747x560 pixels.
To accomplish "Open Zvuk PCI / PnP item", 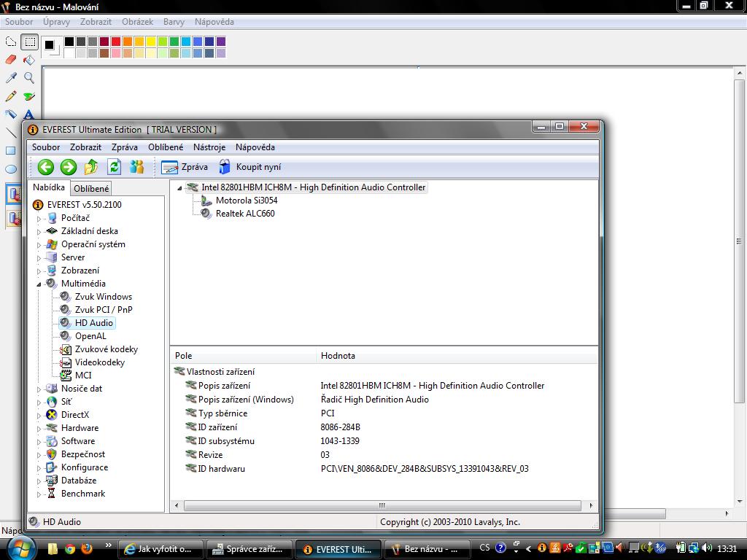I will pos(104,310).
